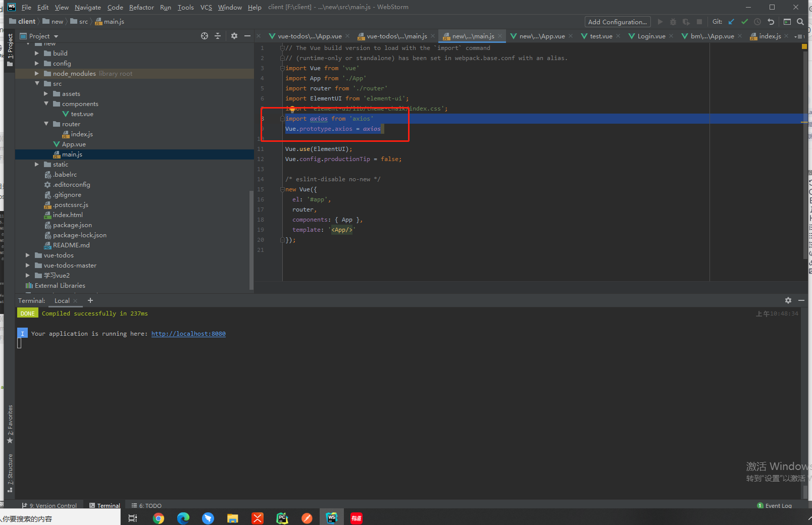Open the localhost:8080 link
This screenshot has width=812, height=525.
click(x=188, y=334)
